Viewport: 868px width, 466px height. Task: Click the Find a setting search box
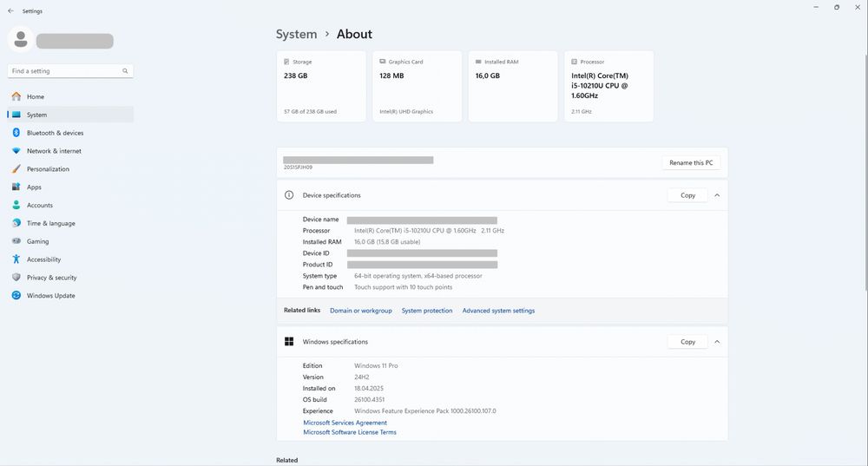click(65, 71)
